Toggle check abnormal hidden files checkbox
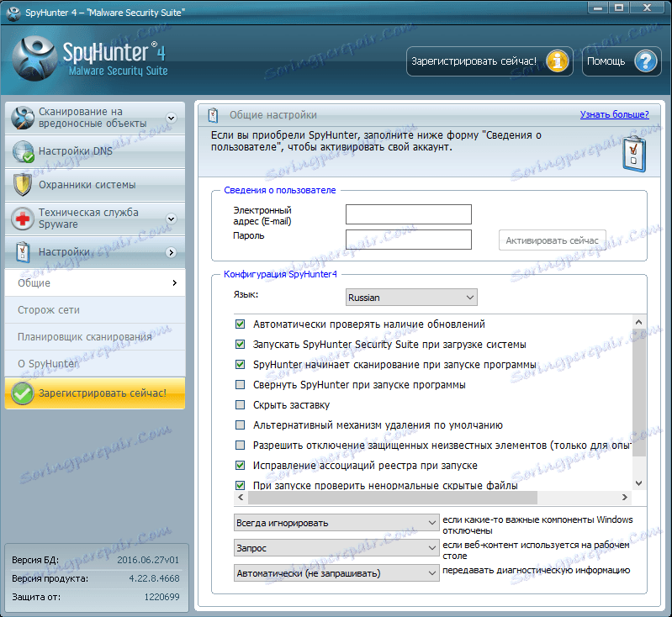 tap(241, 485)
